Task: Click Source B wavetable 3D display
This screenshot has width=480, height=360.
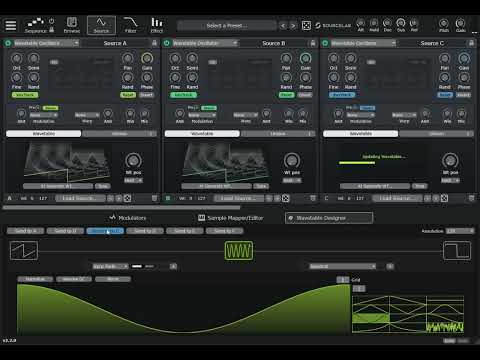Action: pyautogui.click(x=226, y=162)
